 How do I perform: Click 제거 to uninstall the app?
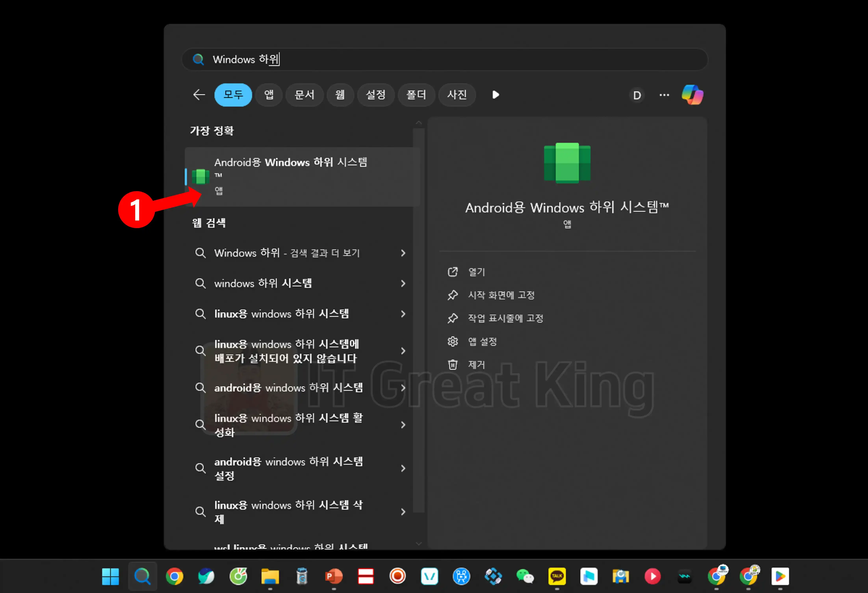[477, 365]
